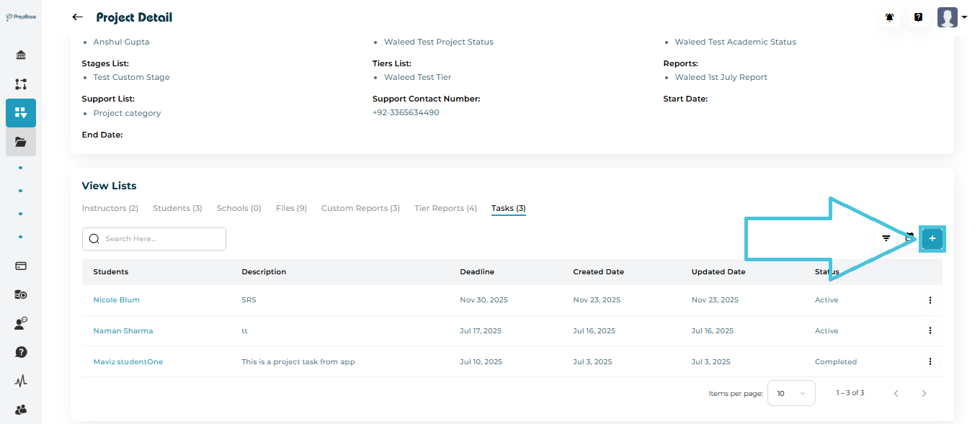This screenshot has height=424, width=980.
Task: Open the notifications bell icon
Action: click(890, 17)
